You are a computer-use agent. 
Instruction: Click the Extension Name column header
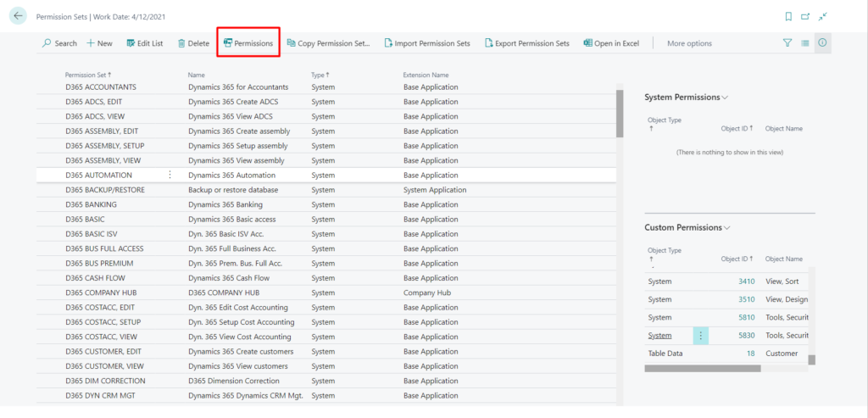[x=426, y=75]
